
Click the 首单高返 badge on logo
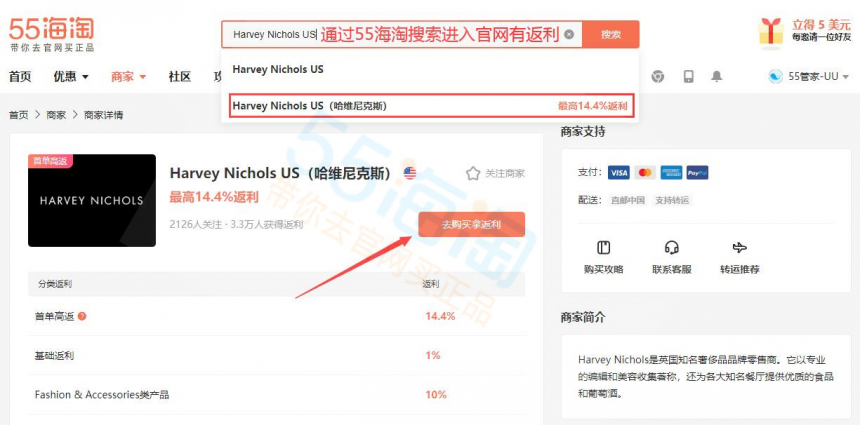tap(50, 161)
